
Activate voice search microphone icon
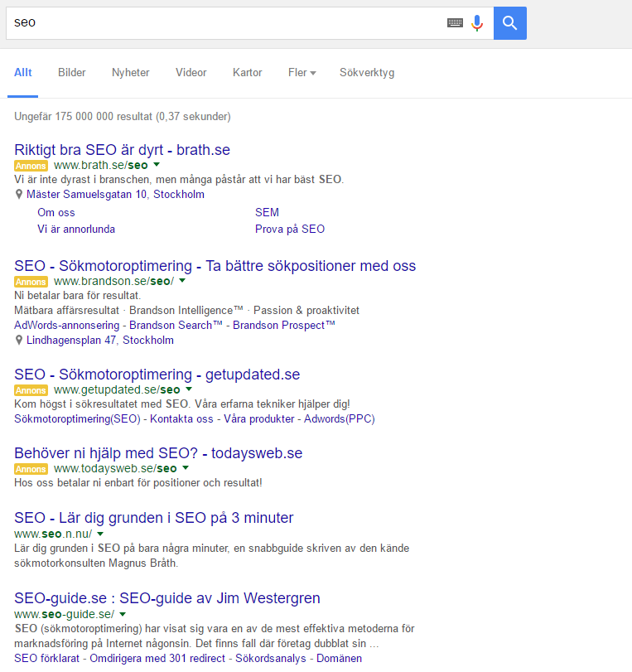477,23
